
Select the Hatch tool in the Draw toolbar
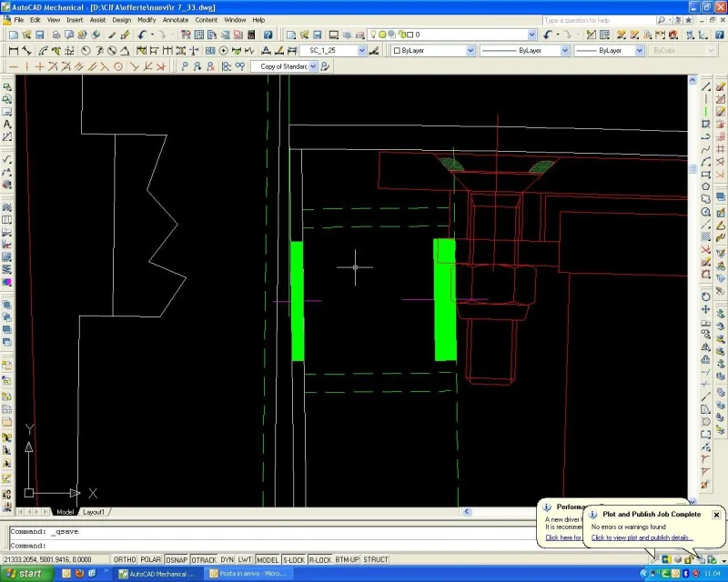(x=706, y=236)
